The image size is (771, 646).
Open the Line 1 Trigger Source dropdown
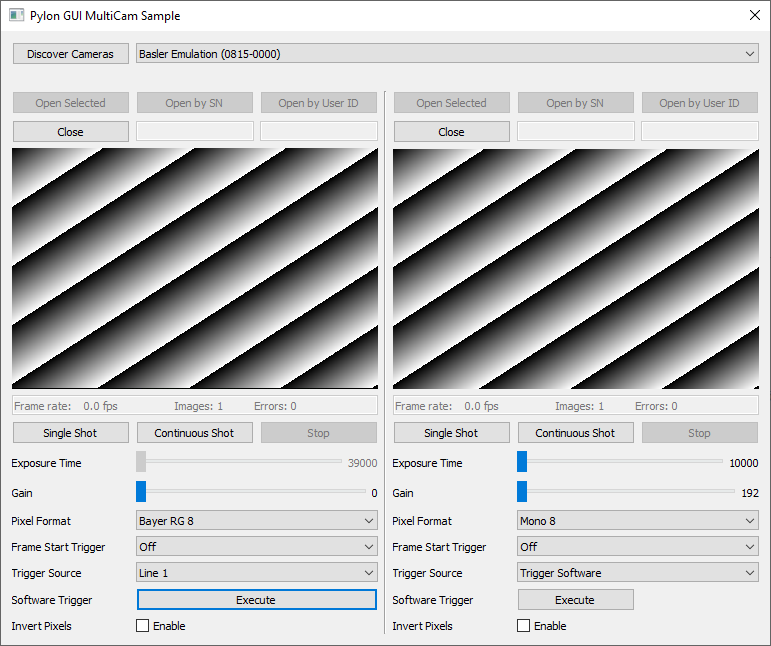pyautogui.click(x=257, y=573)
